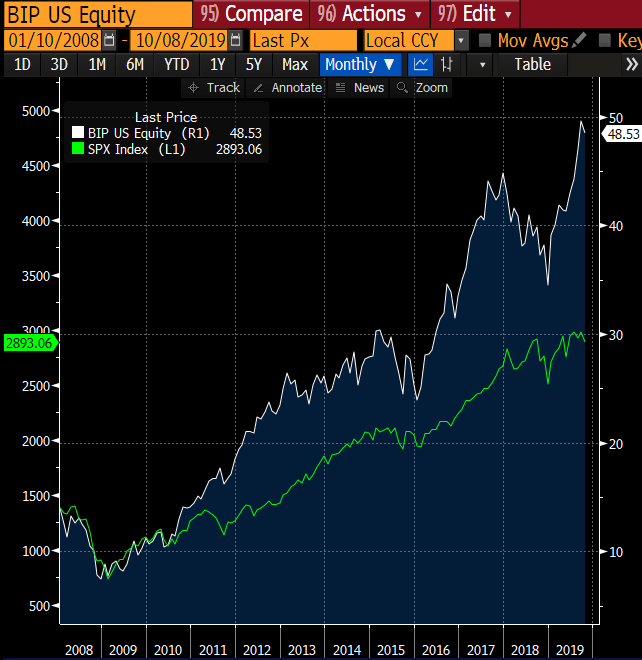Click the Compare button

250,14
